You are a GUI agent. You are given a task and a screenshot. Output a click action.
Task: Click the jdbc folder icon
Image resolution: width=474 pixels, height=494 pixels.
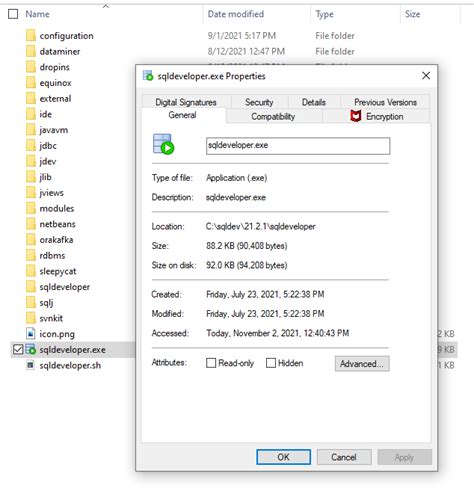pyautogui.click(x=31, y=145)
